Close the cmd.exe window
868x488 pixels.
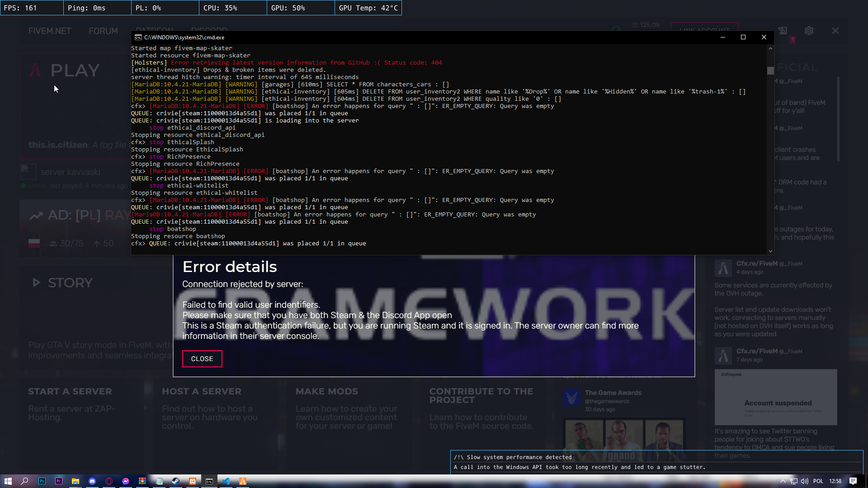click(x=764, y=38)
